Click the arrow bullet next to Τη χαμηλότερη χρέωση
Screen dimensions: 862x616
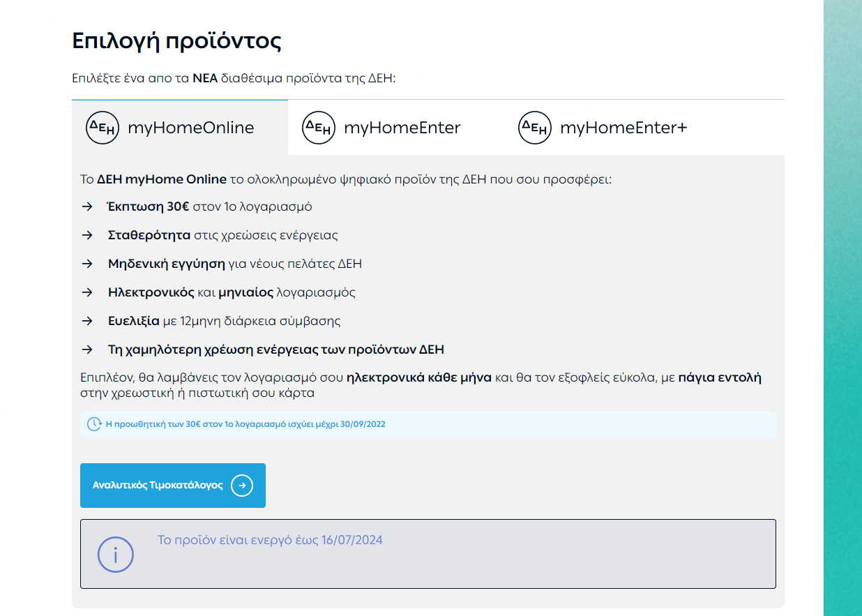pyautogui.click(x=87, y=350)
